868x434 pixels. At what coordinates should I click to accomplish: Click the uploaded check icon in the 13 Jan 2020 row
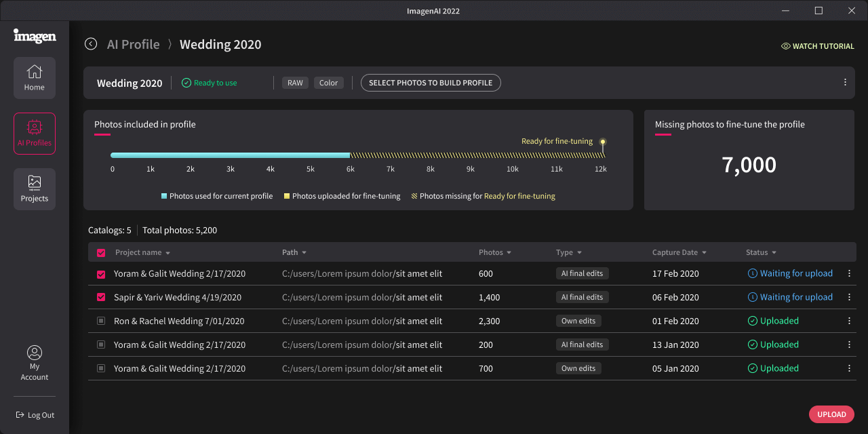(x=752, y=344)
